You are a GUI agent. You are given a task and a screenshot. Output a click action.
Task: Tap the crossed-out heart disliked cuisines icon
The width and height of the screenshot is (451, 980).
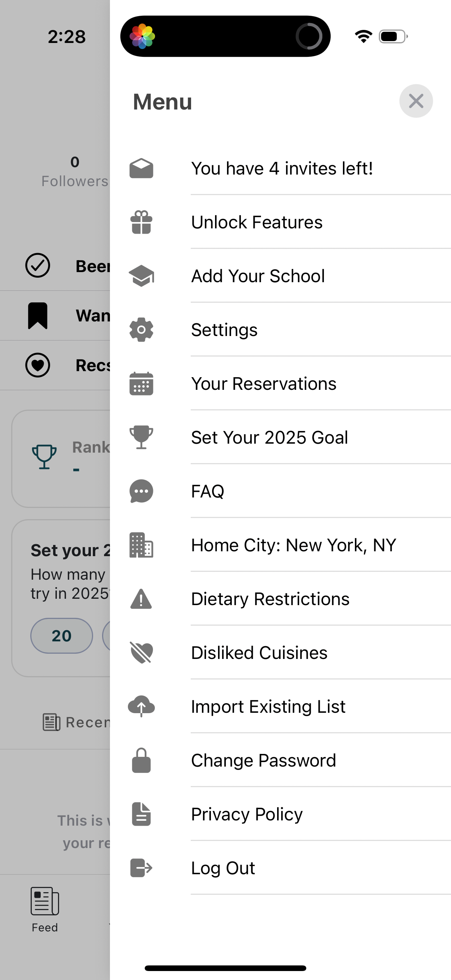tap(141, 653)
